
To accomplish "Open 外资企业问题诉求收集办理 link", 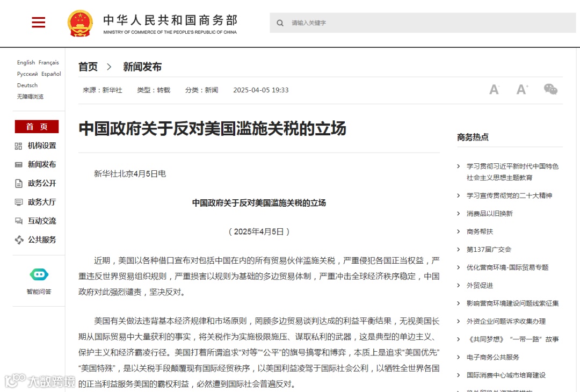I will pos(506,321).
